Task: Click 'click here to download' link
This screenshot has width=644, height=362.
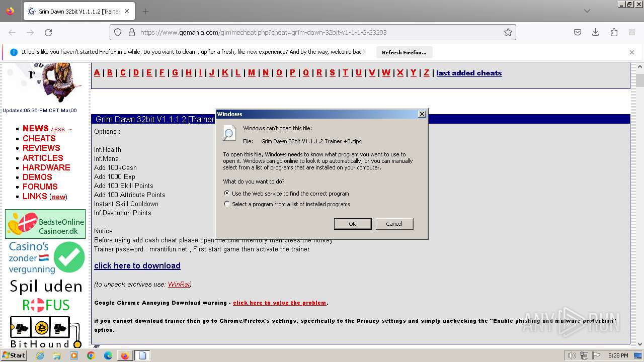Action: tap(137, 265)
